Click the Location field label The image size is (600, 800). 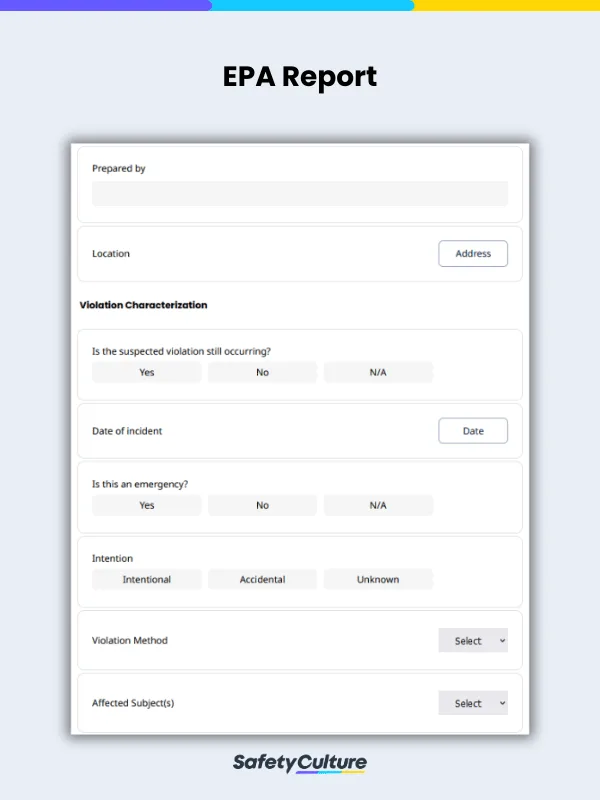[111, 254]
